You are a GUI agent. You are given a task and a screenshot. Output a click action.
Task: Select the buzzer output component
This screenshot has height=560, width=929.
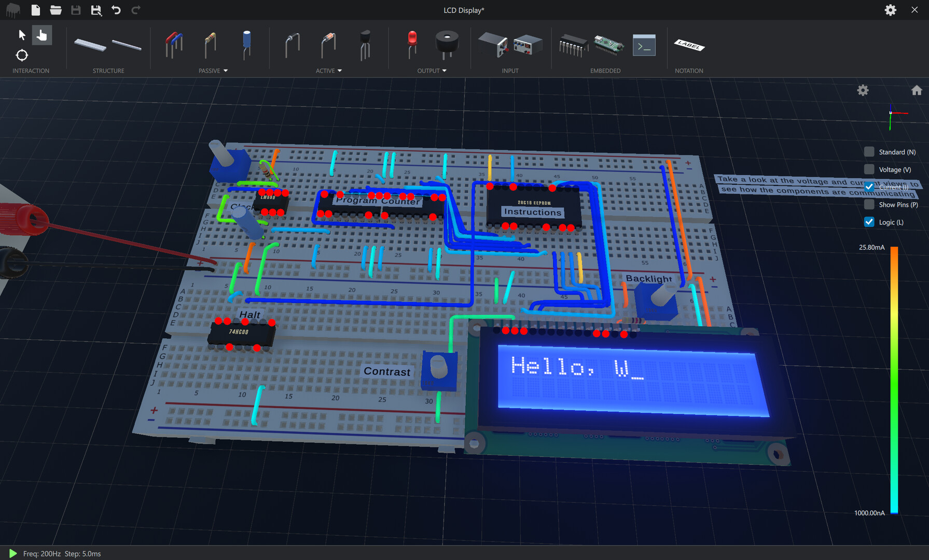[x=447, y=45]
